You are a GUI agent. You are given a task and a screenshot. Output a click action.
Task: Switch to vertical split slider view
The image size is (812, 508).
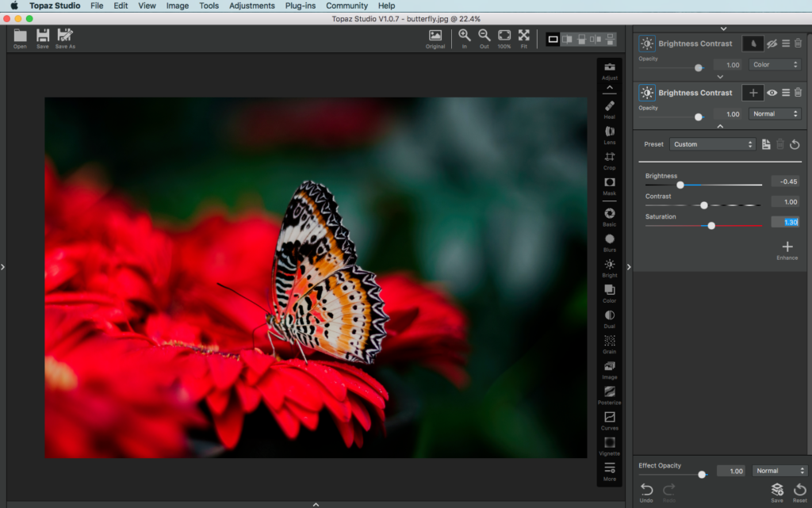point(581,40)
